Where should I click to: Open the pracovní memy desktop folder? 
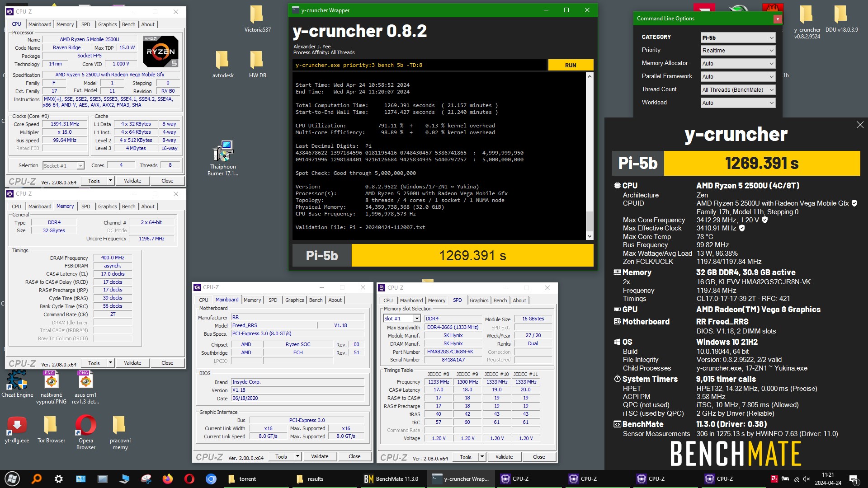click(x=120, y=433)
